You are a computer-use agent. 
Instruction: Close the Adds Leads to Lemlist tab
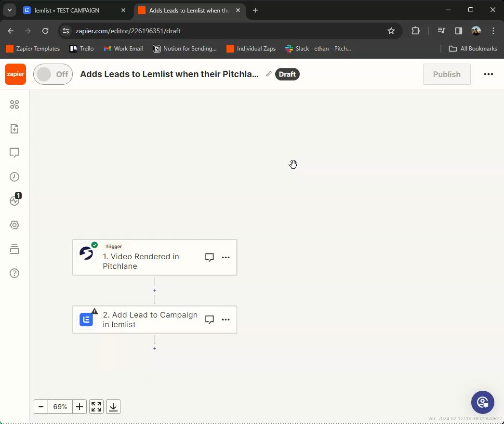tap(238, 10)
